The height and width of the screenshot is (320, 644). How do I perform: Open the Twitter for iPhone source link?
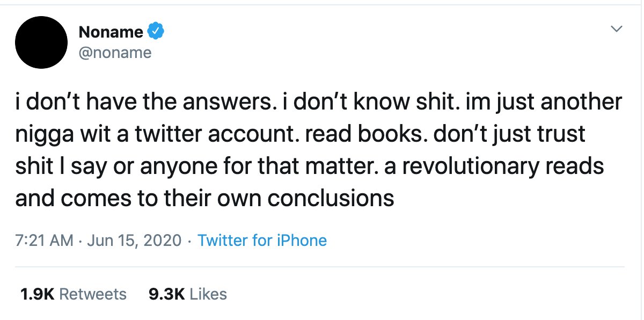tap(262, 240)
